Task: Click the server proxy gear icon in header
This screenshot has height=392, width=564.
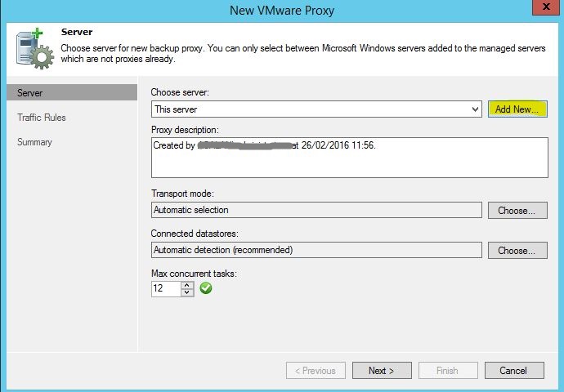Action: click(34, 48)
